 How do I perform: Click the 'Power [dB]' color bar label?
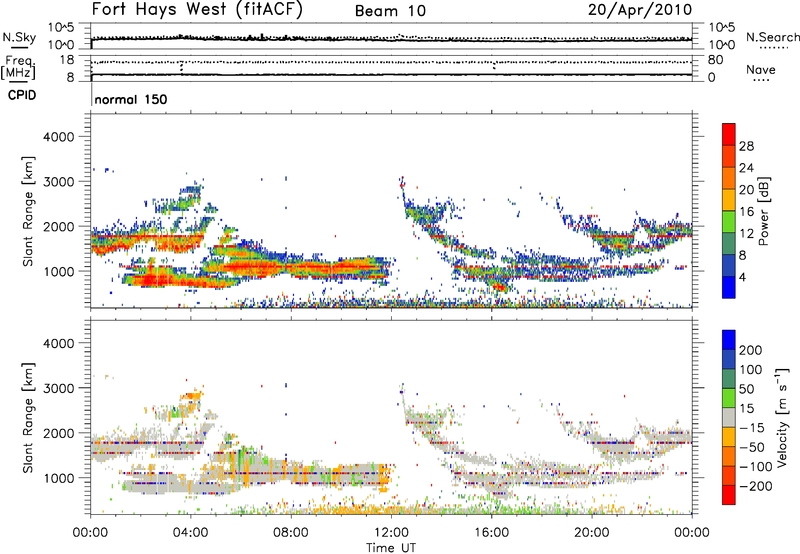point(763,211)
